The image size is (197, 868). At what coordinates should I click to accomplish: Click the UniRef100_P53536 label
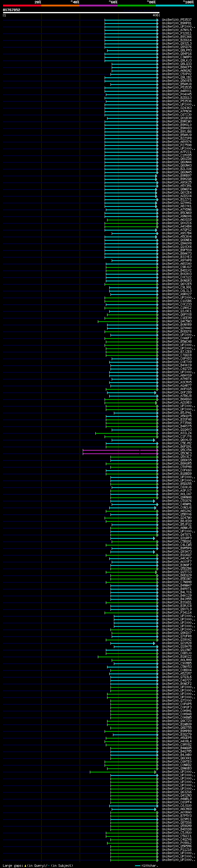[177, 101]
